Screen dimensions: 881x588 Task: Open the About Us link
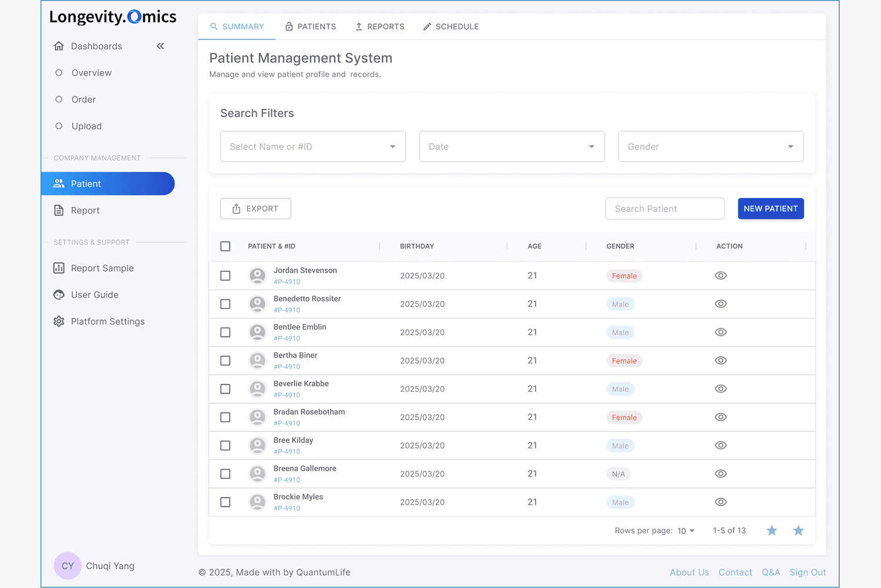pos(689,572)
